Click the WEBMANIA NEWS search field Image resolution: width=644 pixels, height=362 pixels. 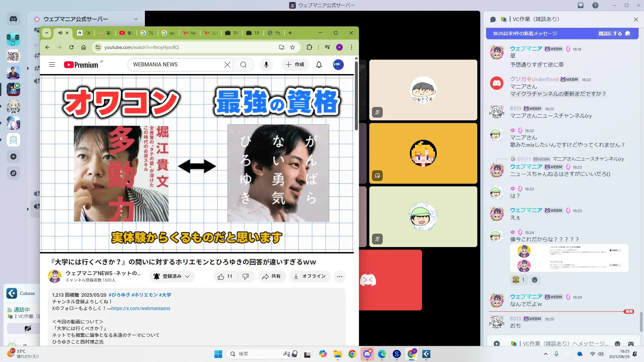(x=176, y=65)
